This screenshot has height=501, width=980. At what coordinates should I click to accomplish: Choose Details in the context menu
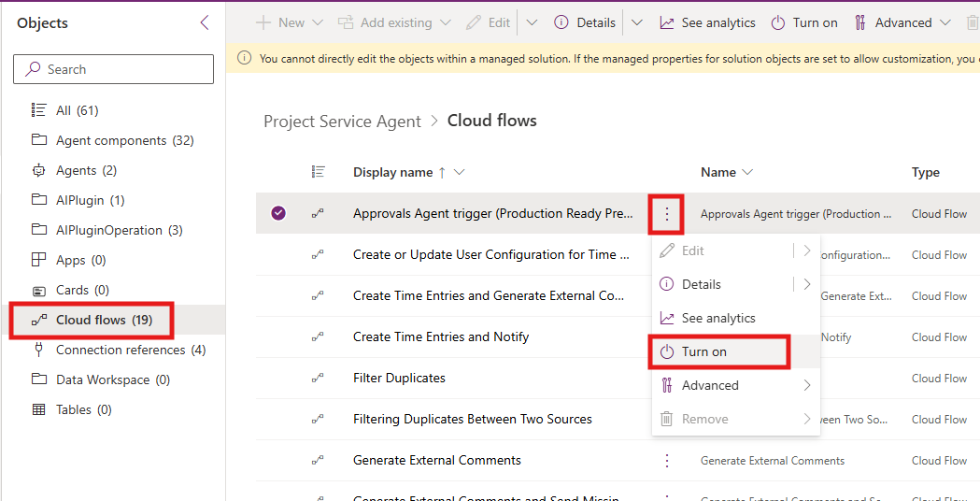click(x=701, y=284)
